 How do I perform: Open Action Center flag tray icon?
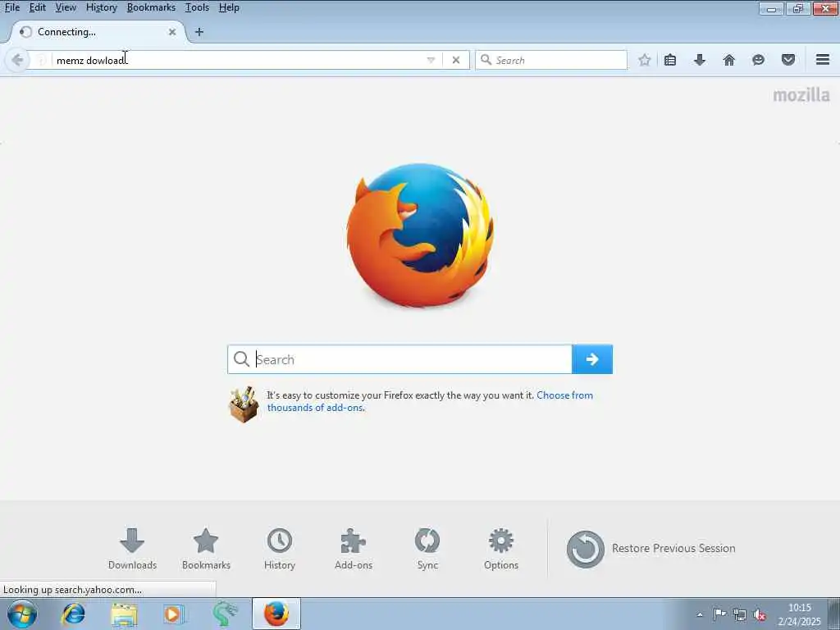click(x=720, y=614)
